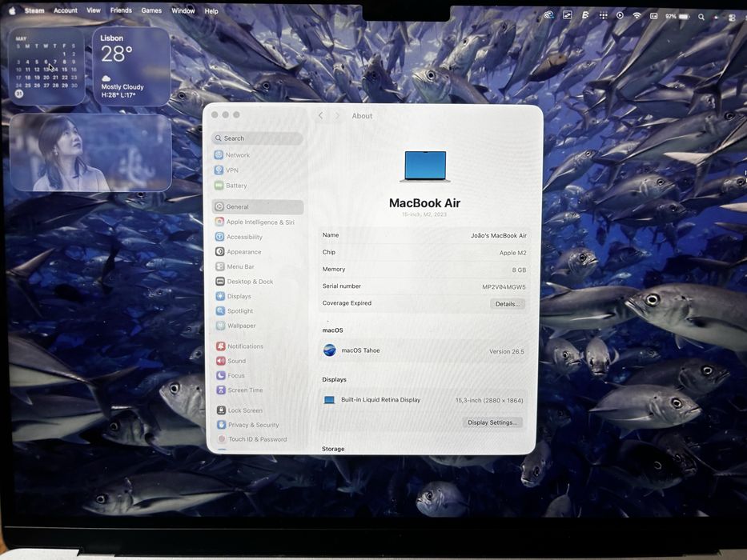Click the MacBook Air laptop image

point(425,166)
